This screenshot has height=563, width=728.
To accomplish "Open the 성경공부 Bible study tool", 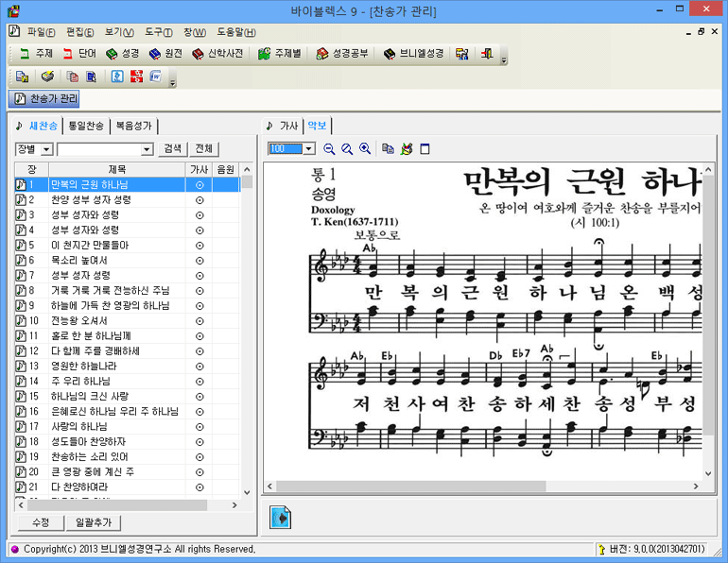I will click(x=341, y=54).
